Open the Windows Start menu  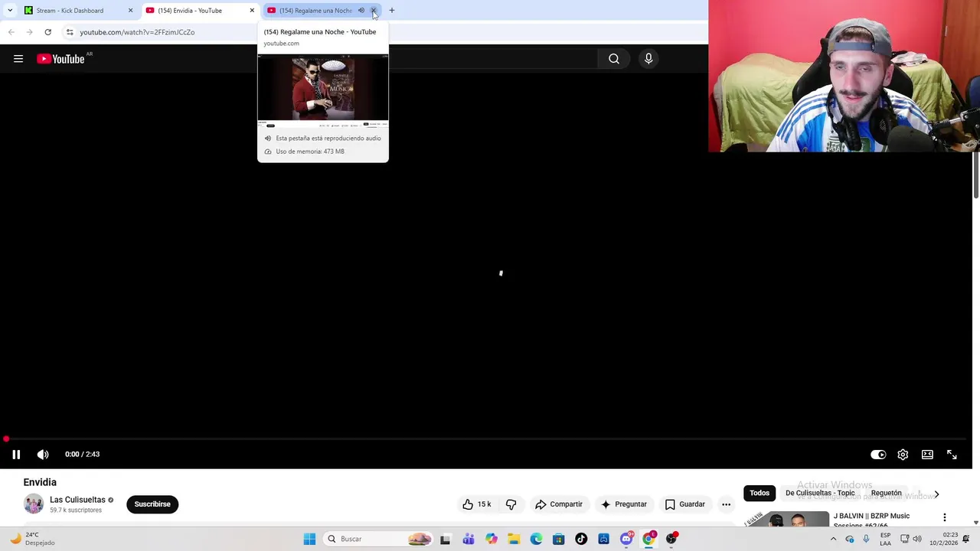[309, 540]
